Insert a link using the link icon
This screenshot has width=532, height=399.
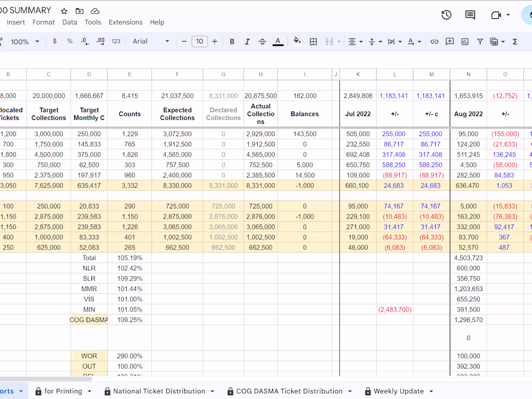434,42
